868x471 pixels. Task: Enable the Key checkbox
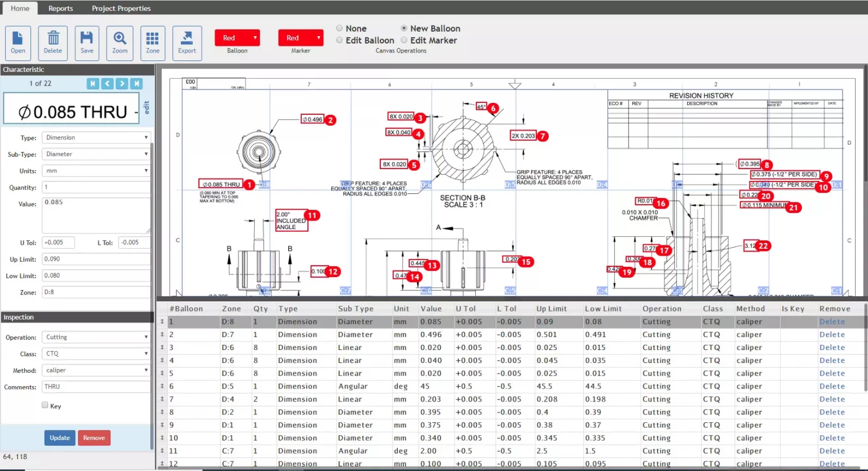coord(45,405)
